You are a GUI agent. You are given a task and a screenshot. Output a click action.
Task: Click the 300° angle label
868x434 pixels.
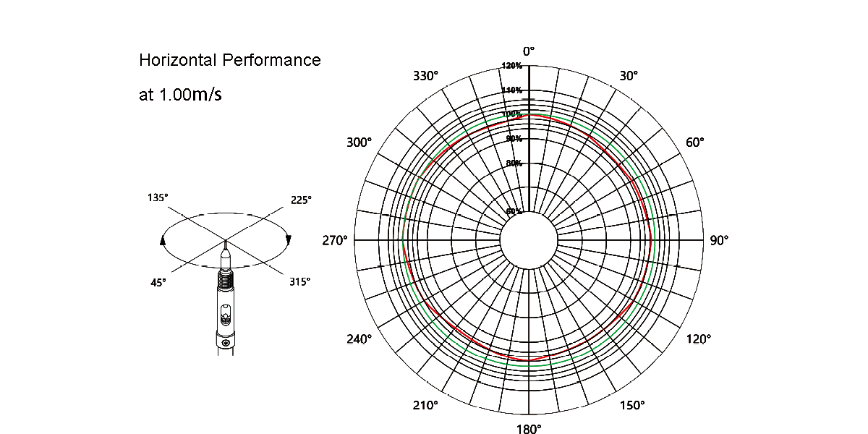359,142
